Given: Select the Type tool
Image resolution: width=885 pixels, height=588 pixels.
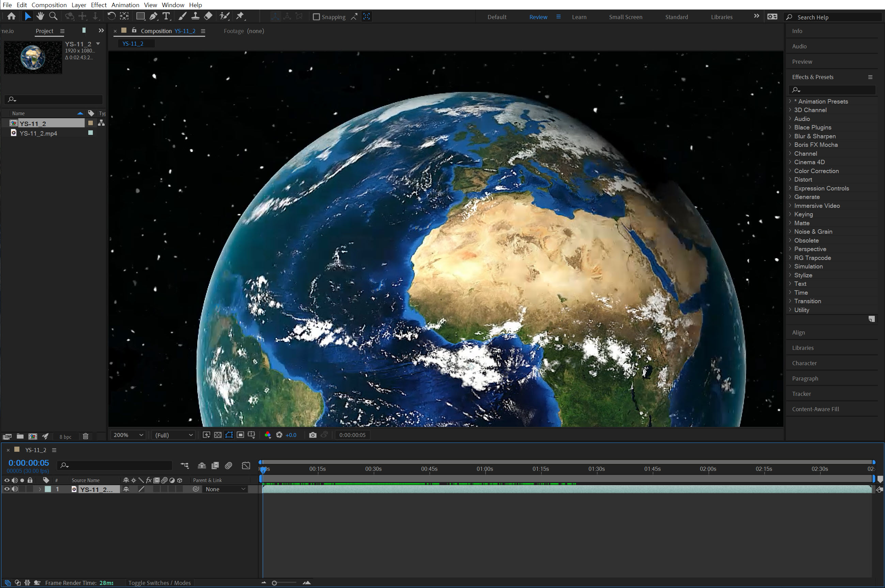Looking at the screenshot, I should tap(166, 16).
